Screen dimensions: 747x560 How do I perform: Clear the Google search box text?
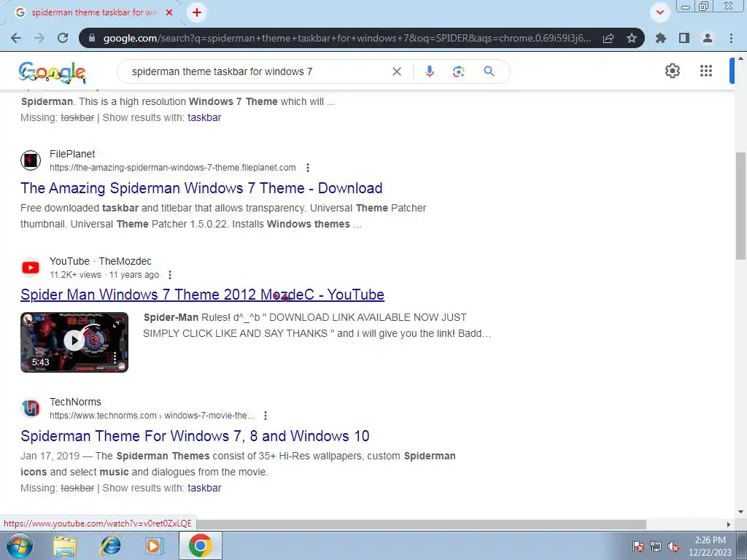coord(396,71)
